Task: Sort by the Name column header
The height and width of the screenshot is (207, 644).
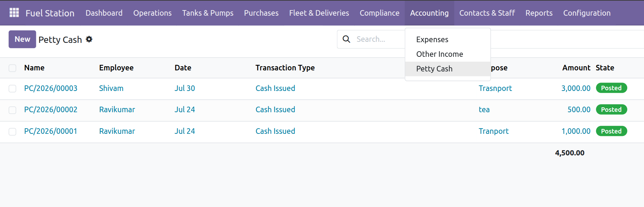Action: (34, 68)
